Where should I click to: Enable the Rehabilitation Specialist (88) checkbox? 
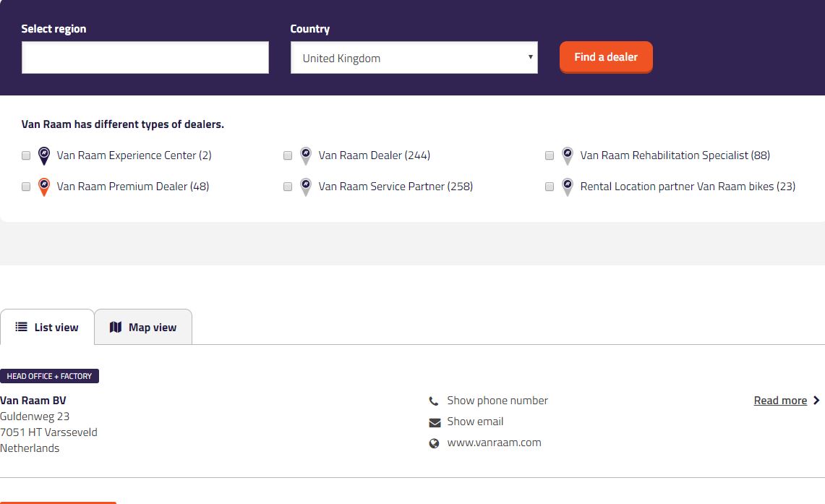click(x=550, y=155)
